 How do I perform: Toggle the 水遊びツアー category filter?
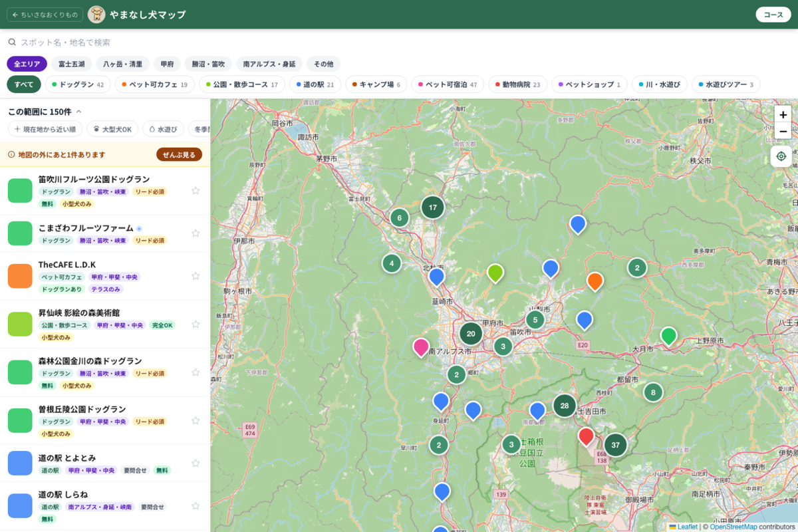click(726, 84)
